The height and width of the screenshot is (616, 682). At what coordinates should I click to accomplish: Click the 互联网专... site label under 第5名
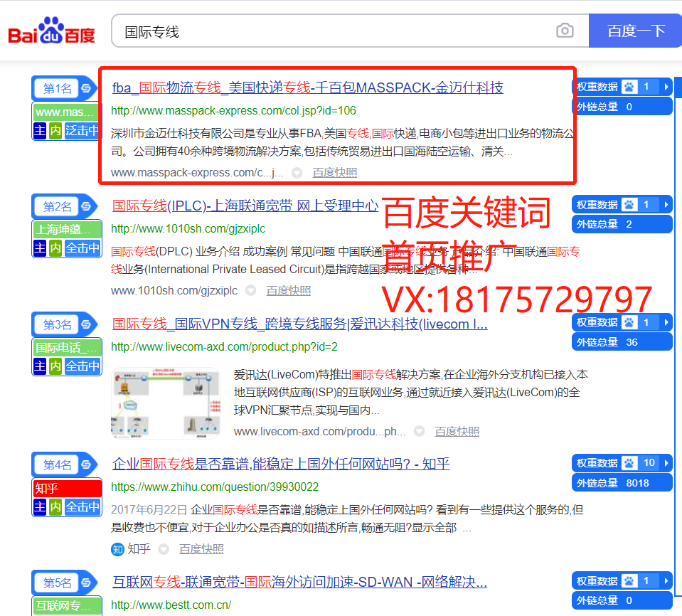coord(67,605)
